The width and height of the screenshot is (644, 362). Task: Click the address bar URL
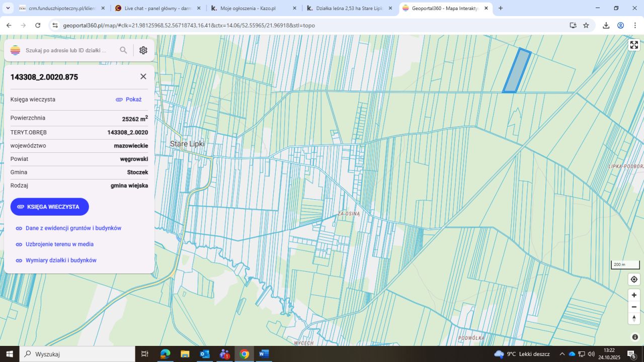click(x=189, y=25)
